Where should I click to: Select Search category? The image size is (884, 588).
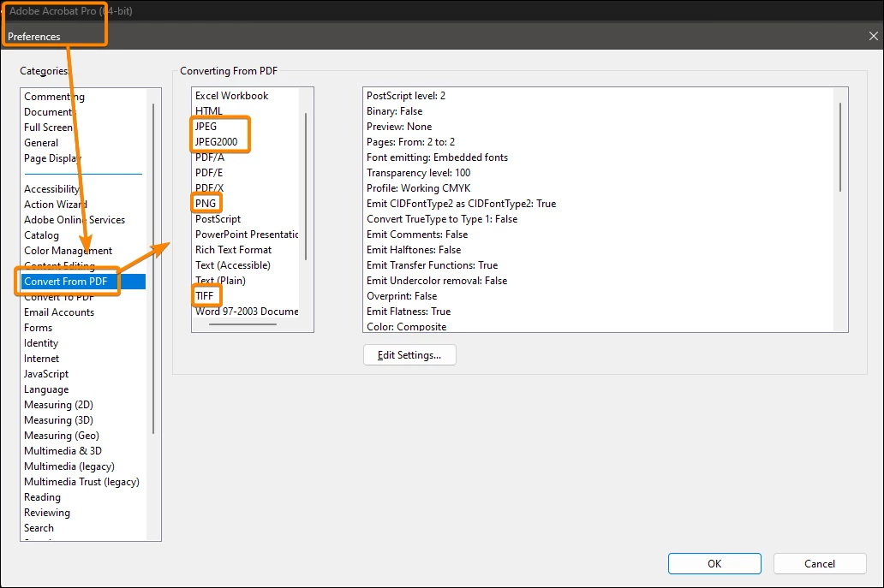point(39,528)
